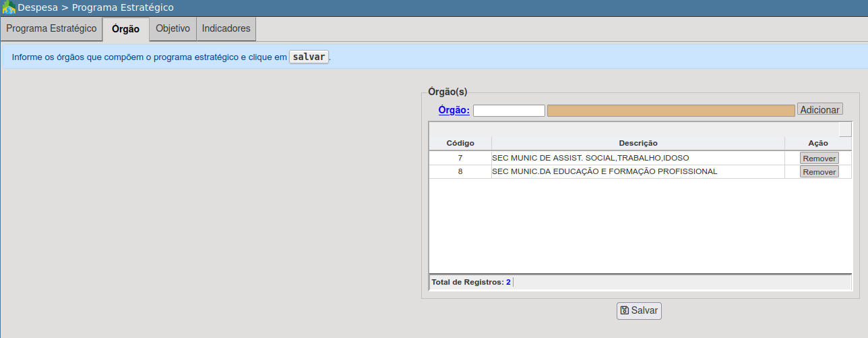
Task: Click the floppy disk icon on Salvar
Action: coord(625,310)
